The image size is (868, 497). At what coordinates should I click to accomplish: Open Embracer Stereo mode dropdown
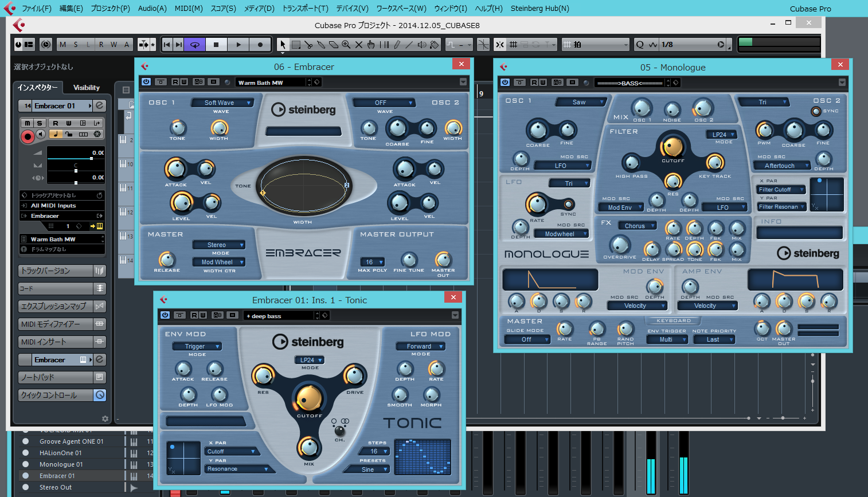tap(219, 245)
